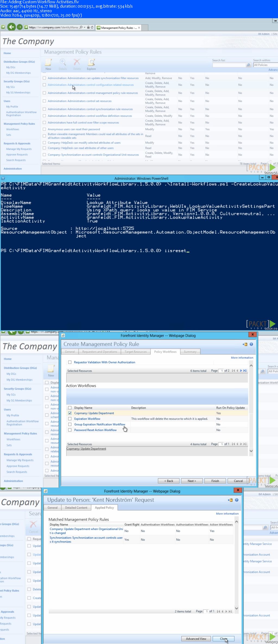The width and height of the screenshot is (278, 644).
Task: Click the scroll-down arrow in the Create Management Policy Rule dialog
Action: 251,451
